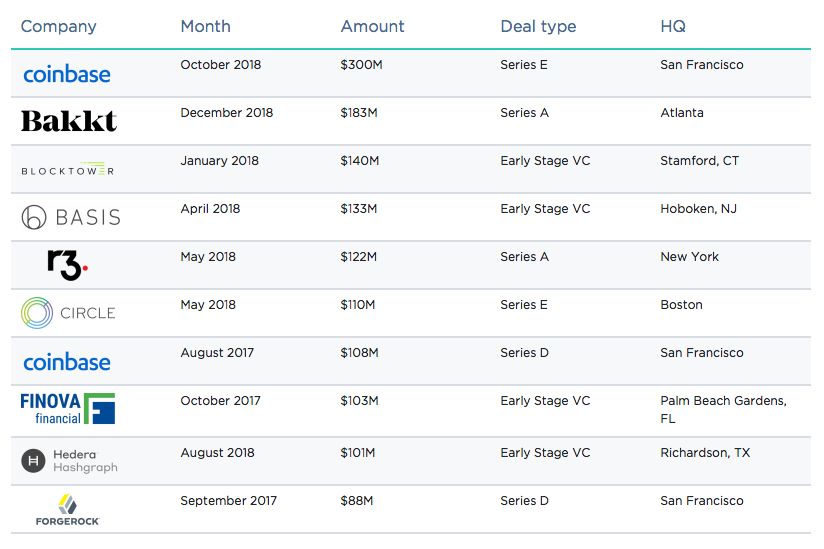Click the Amount column header
824x549 pixels.
[372, 26]
